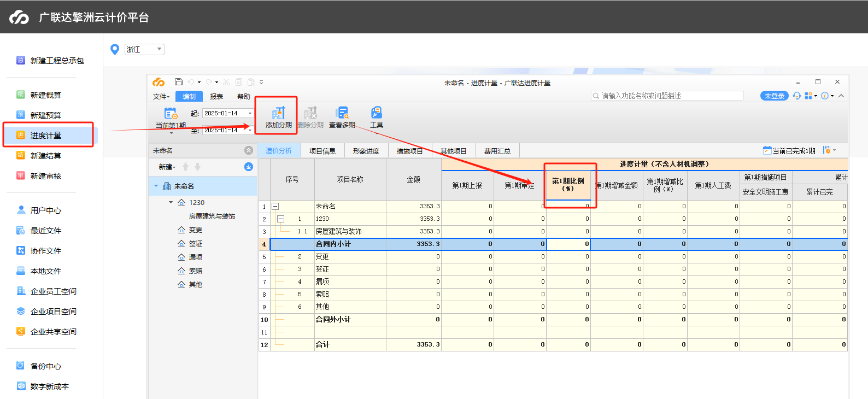Click the info circle icon

coord(825,96)
